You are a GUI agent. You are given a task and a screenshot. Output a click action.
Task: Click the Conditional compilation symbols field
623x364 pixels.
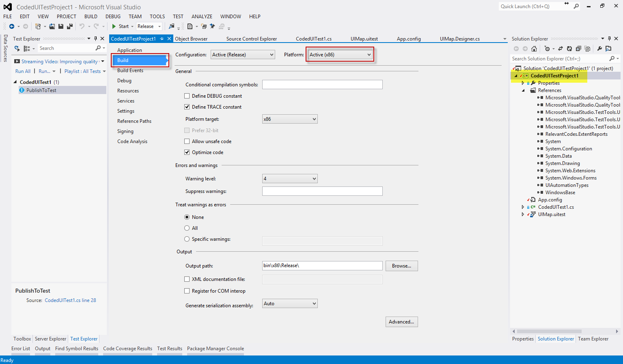[x=322, y=85]
